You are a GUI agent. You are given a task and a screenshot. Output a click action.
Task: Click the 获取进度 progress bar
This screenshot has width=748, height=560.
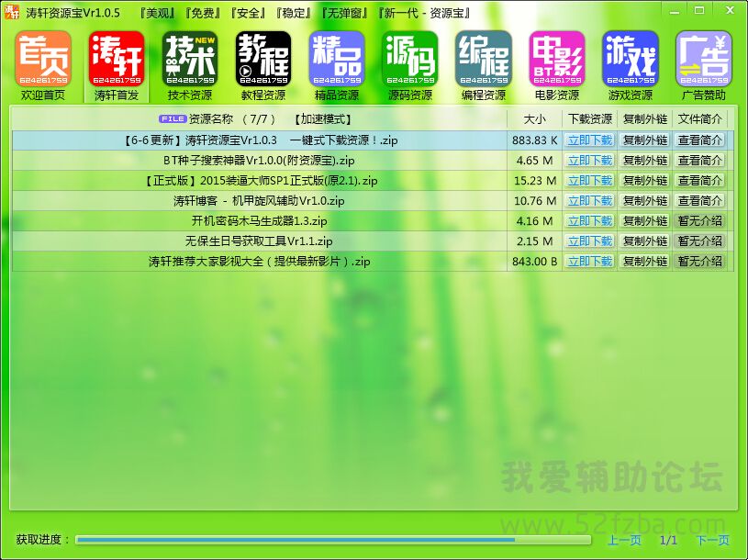333,540
